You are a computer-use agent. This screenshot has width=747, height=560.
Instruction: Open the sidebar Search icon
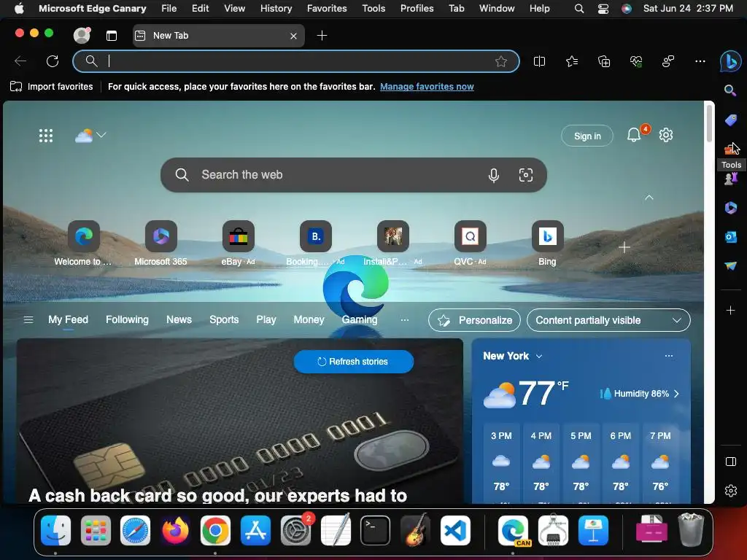coord(730,90)
